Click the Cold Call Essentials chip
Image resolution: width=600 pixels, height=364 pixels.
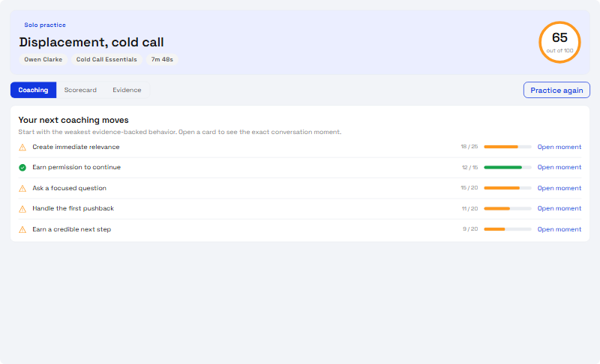point(106,60)
